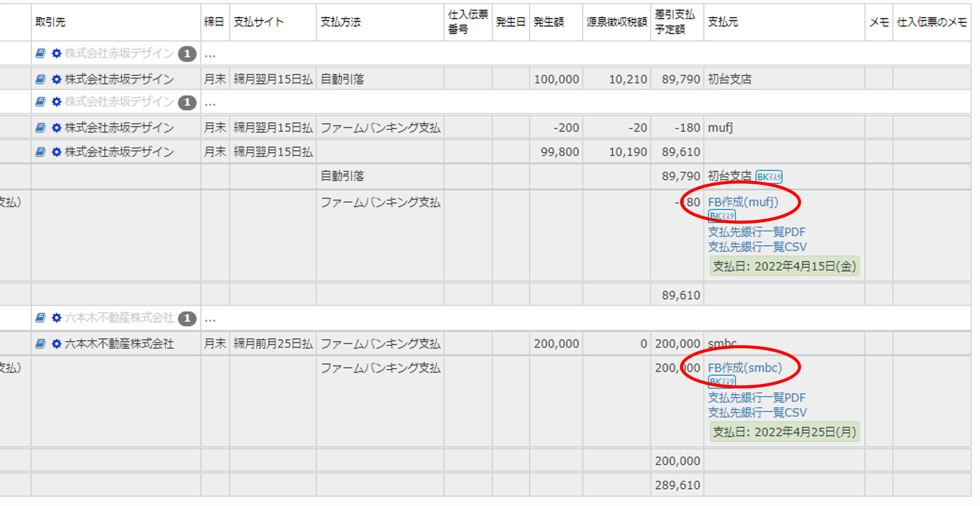
Task: Select the -20 withholding tax cell
Action: tap(617, 128)
